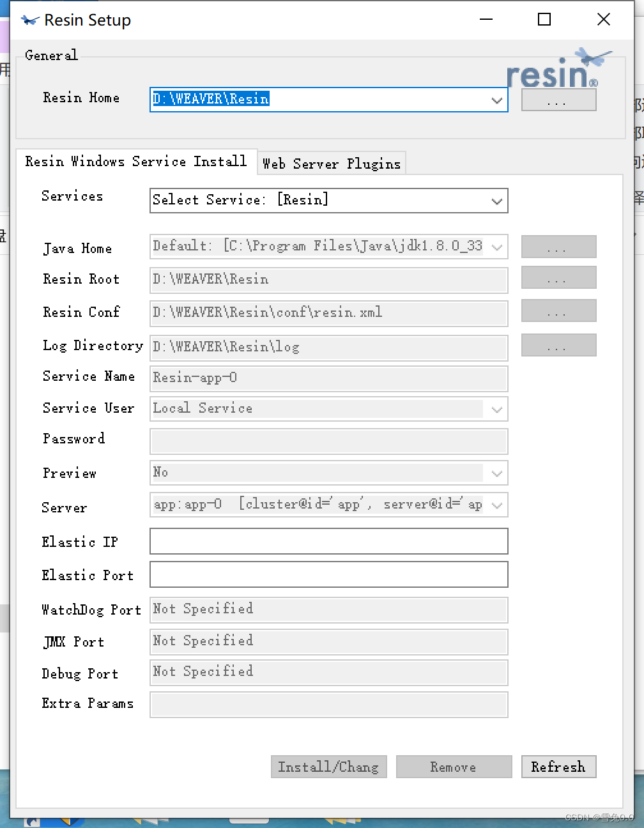644x828 pixels.
Task: Close the Resin Setup window
Action: coord(603,19)
